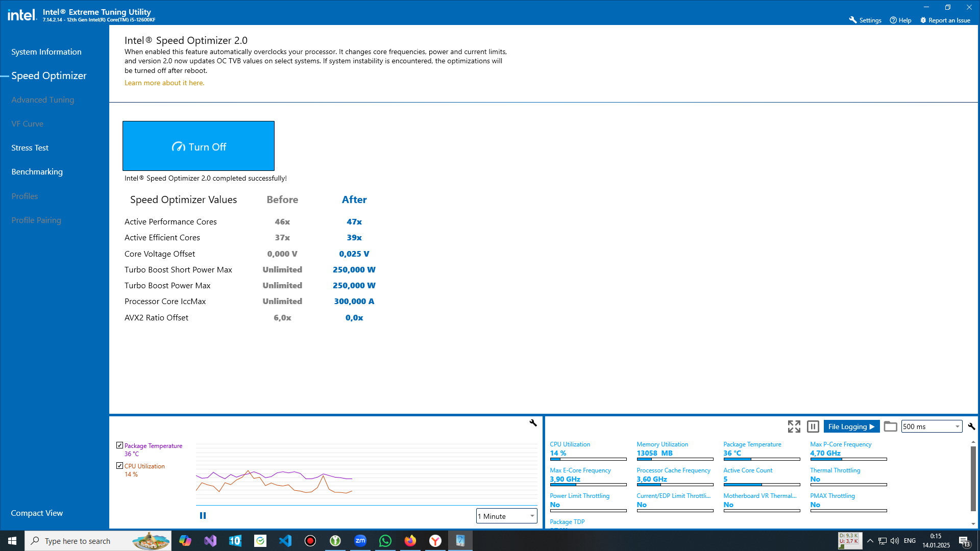Click Report an Issue icon
The width and height of the screenshot is (980, 551).
(923, 20)
